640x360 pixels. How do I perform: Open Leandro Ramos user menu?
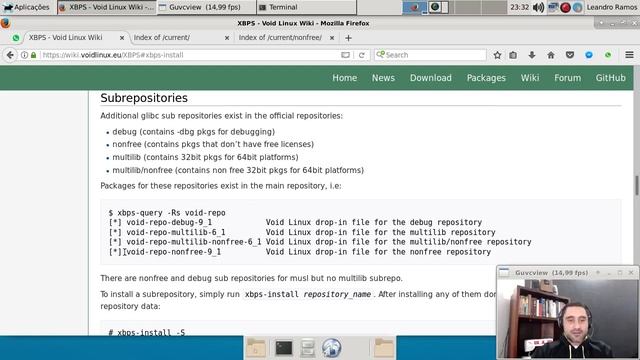point(611,7)
